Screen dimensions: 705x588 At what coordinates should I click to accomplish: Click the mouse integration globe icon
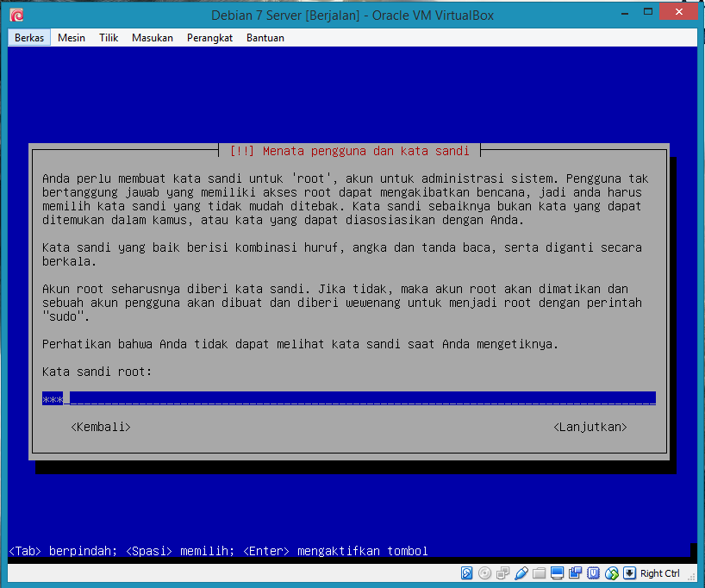coord(611,572)
